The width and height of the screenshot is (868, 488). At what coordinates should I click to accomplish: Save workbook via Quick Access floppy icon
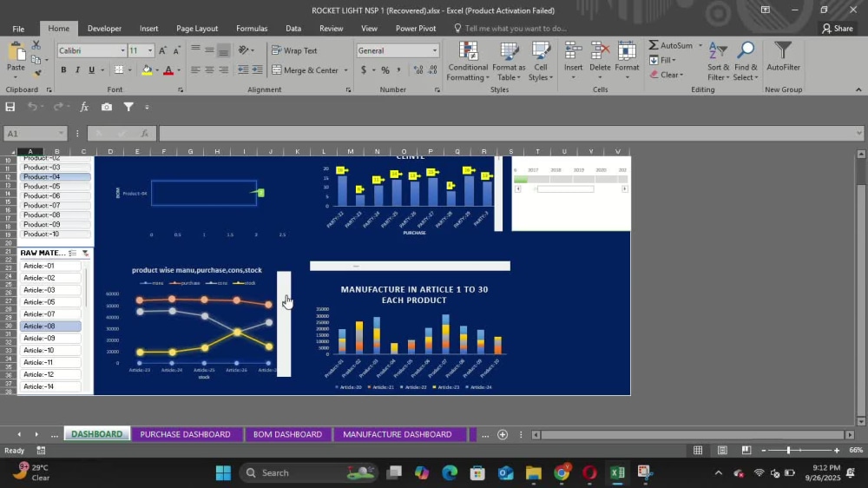coord(10,107)
